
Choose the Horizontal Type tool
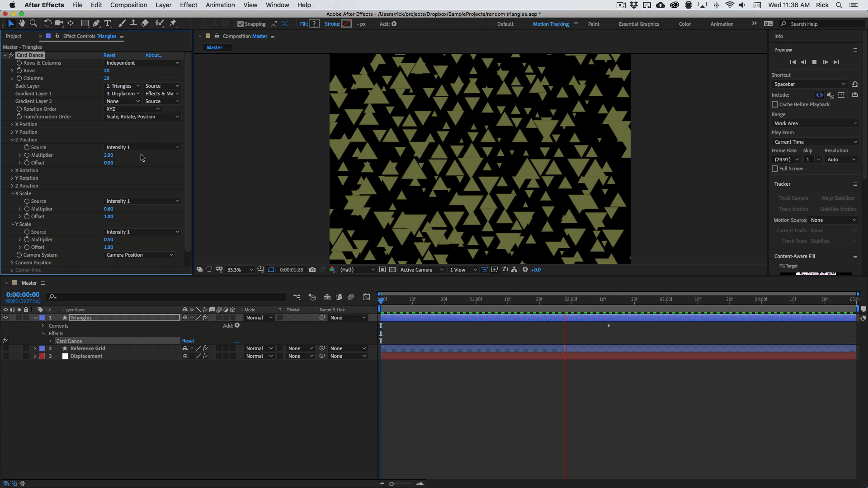108,23
